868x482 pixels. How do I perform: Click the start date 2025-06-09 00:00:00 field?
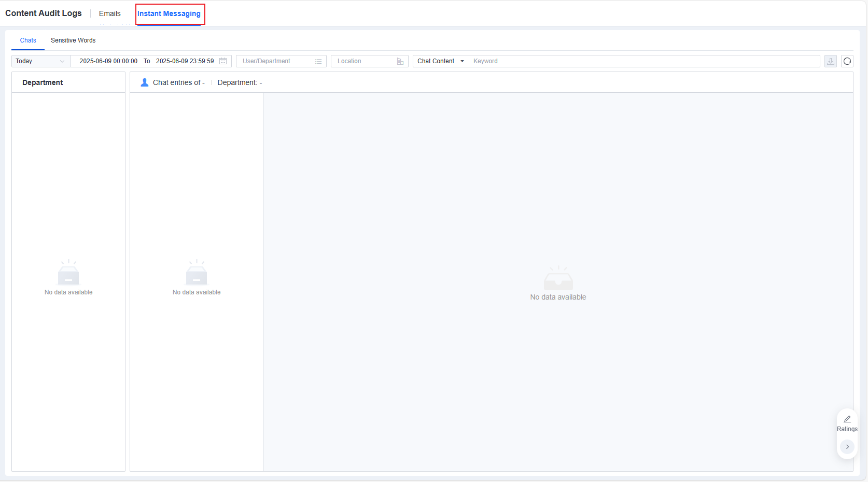click(108, 61)
